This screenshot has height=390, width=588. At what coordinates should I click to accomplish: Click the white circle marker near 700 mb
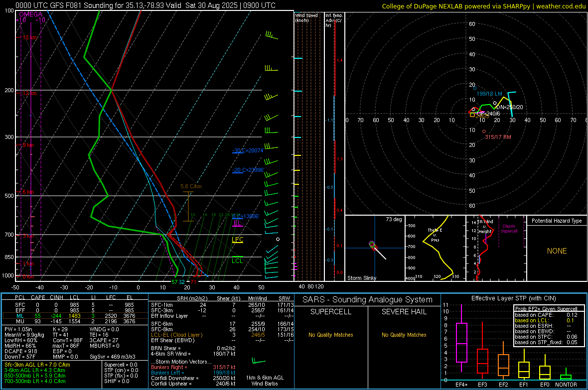point(278,239)
